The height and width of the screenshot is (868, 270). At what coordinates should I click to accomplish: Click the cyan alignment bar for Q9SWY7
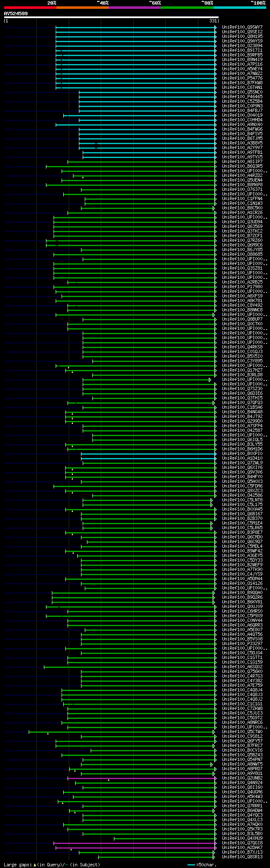(136, 27)
